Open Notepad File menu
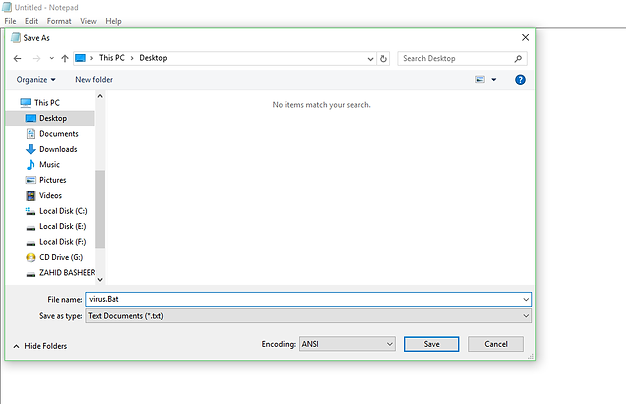 tap(10, 21)
